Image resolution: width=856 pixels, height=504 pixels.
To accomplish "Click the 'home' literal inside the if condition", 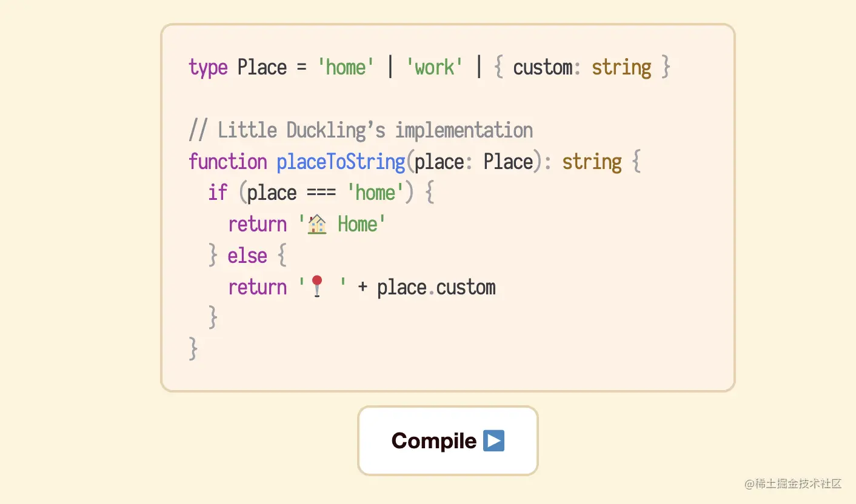I will click(x=375, y=193).
